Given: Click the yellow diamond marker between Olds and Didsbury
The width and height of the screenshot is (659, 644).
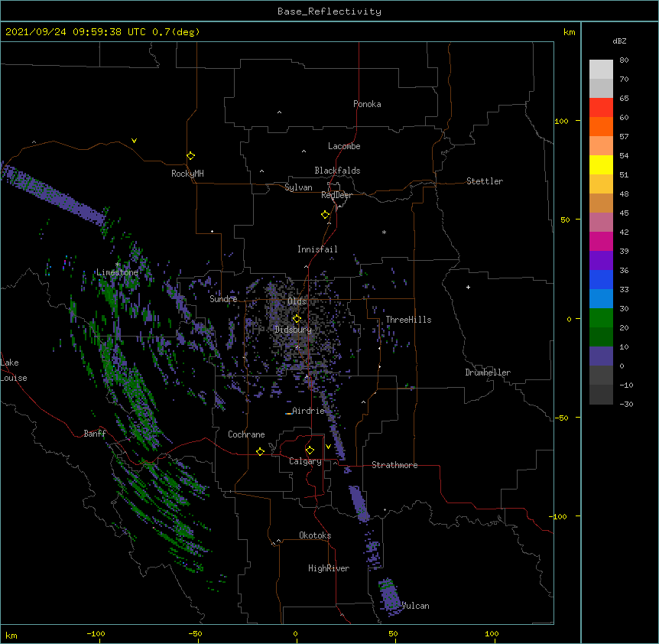Looking at the screenshot, I should coord(297,318).
